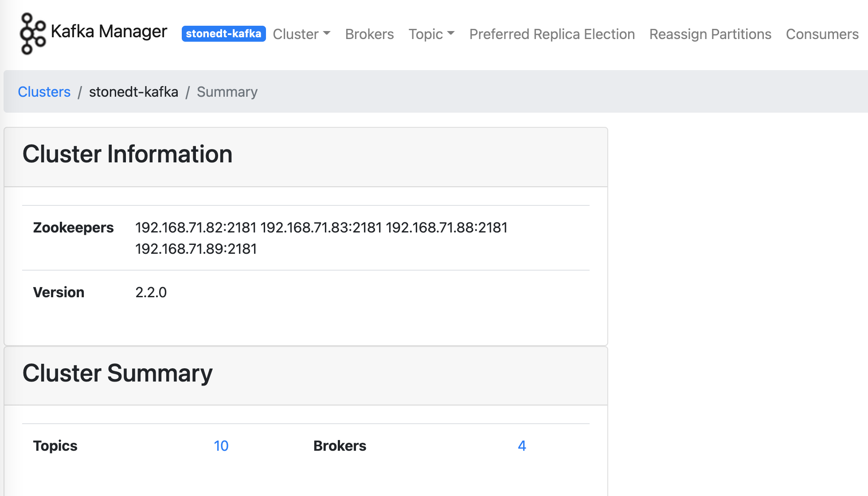Click the Cluster Summary heading
Image resolution: width=868 pixels, height=496 pixels.
[x=117, y=374]
